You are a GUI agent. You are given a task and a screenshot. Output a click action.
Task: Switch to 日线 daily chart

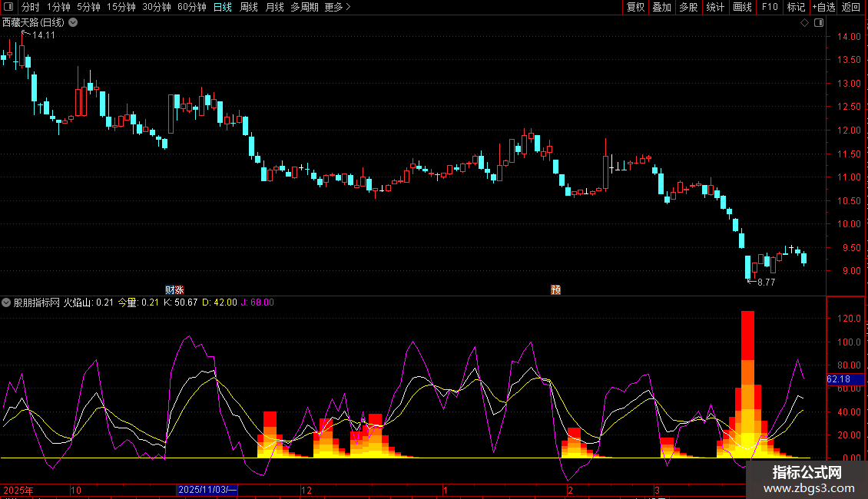click(223, 7)
